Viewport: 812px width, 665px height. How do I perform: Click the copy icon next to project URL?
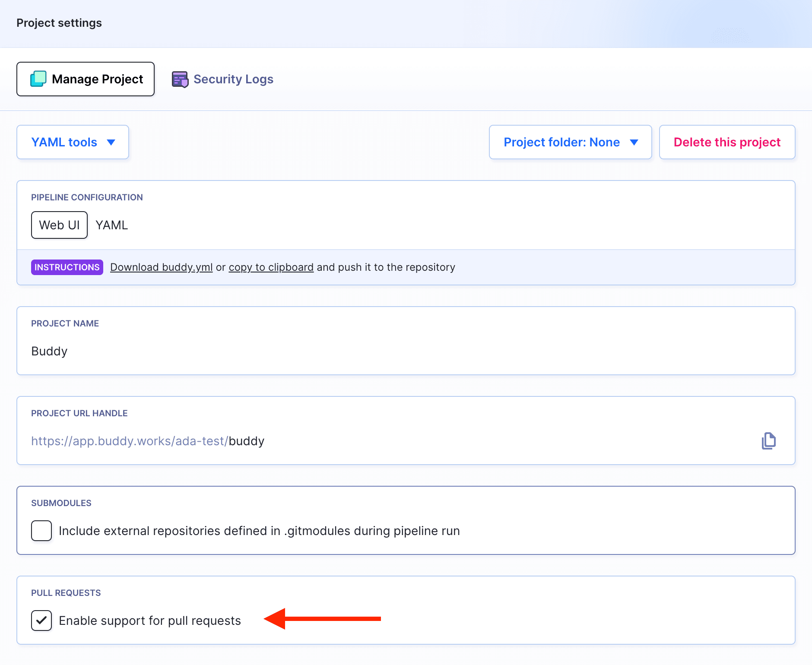pos(769,441)
